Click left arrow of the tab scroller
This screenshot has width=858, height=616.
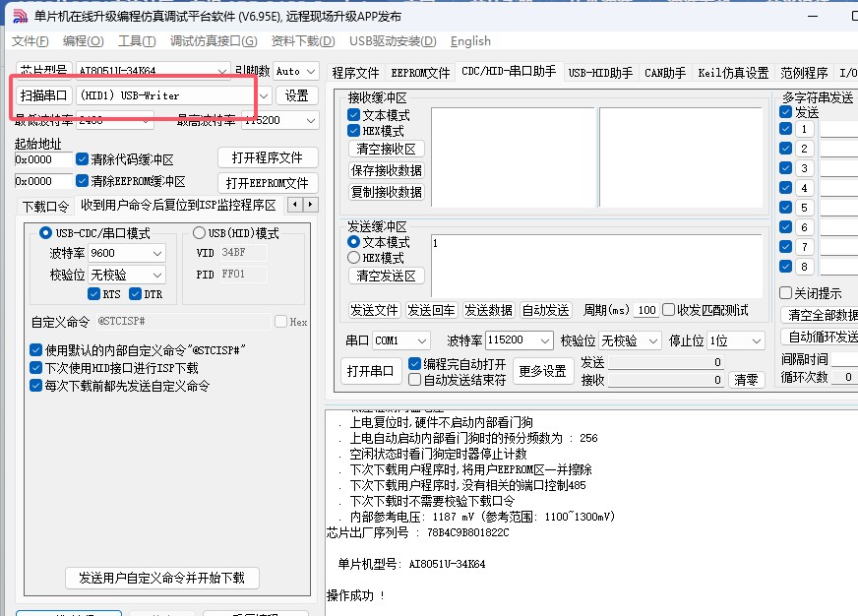pos(295,205)
